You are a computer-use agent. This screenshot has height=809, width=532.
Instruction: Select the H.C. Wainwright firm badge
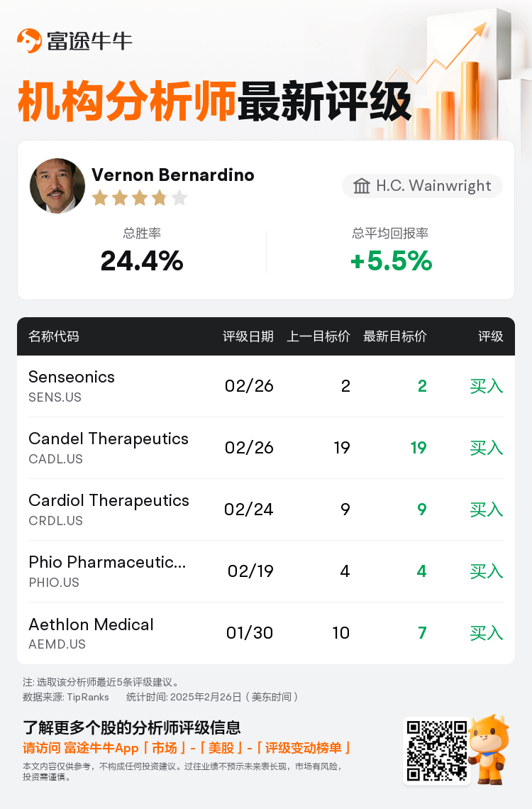[422, 186]
